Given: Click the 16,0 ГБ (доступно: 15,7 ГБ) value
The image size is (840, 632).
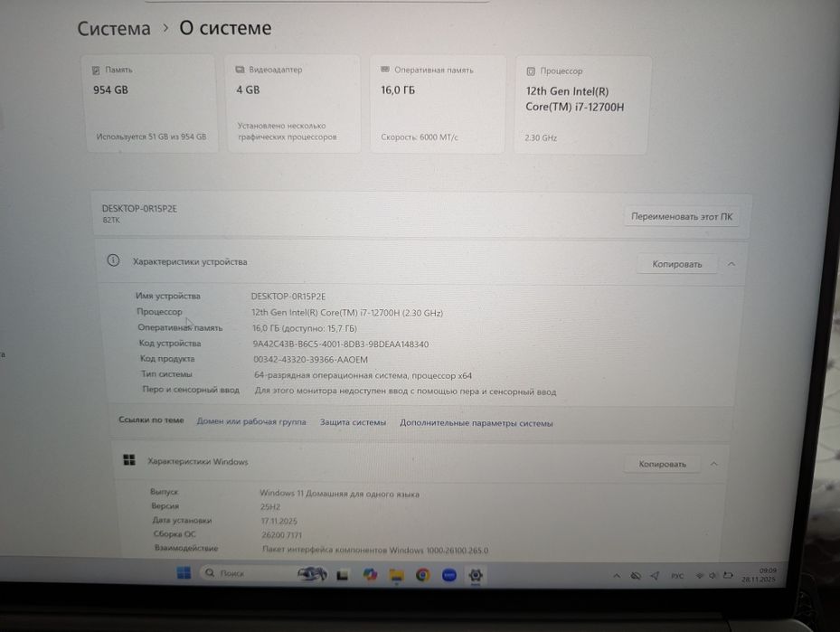Looking at the screenshot, I should 305,328.
